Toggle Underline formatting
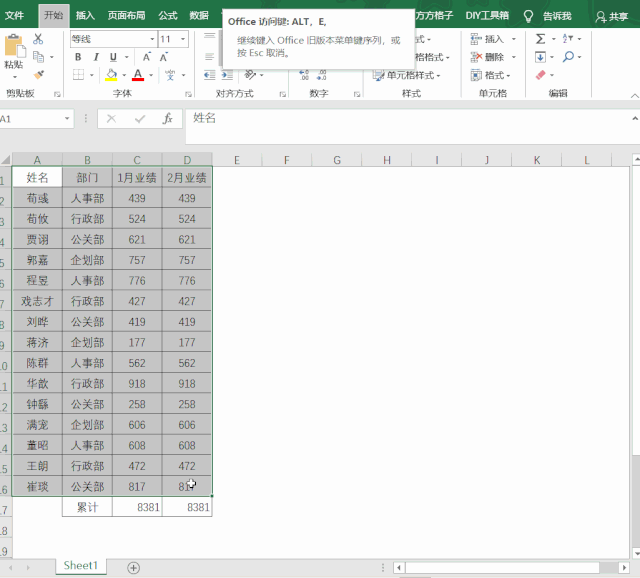Screen dimensions: 640x578 pos(113,57)
